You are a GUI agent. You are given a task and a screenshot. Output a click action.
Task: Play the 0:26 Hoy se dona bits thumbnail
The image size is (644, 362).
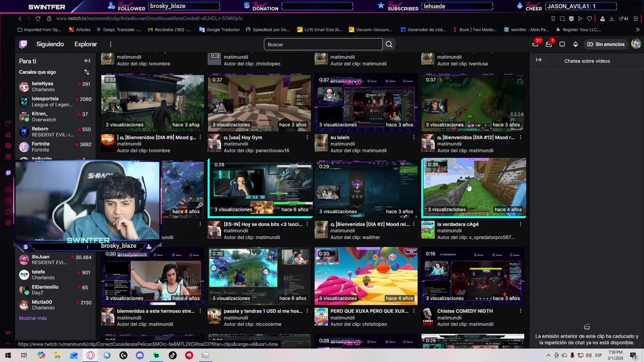click(x=261, y=188)
